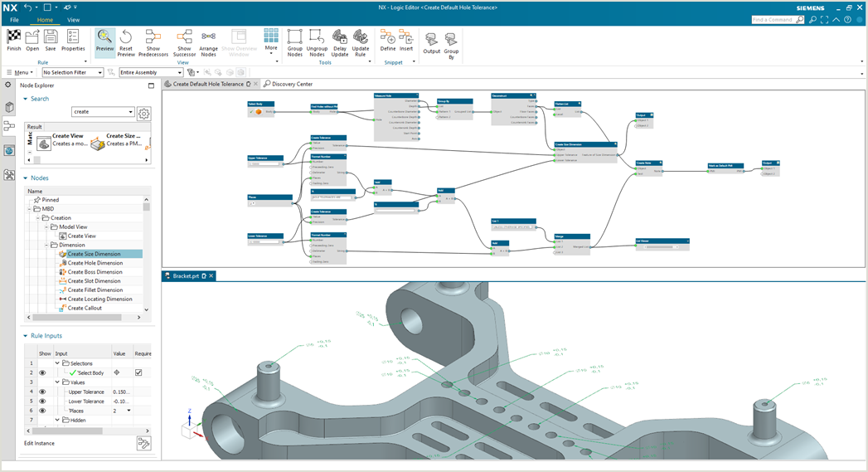Open the Places value dropdown
Image resolution: width=868 pixels, height=472 pixels.
129,411
